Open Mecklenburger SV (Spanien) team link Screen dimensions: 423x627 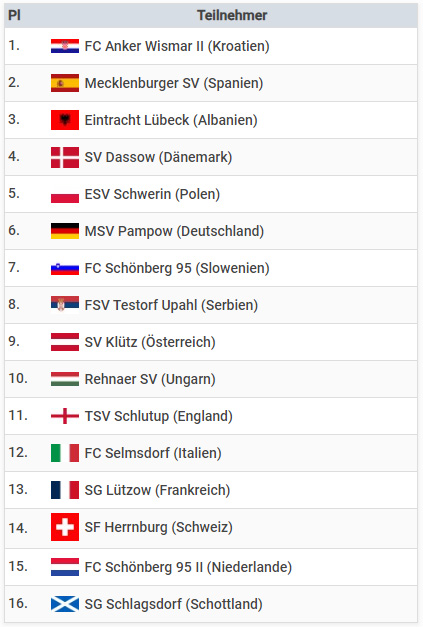tap(174, 83)
